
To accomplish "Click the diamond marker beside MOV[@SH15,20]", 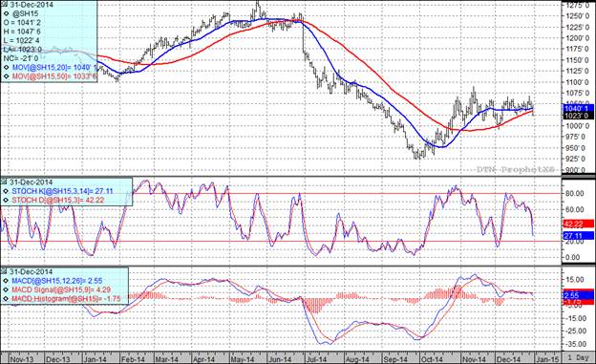I will coord(6,68).
